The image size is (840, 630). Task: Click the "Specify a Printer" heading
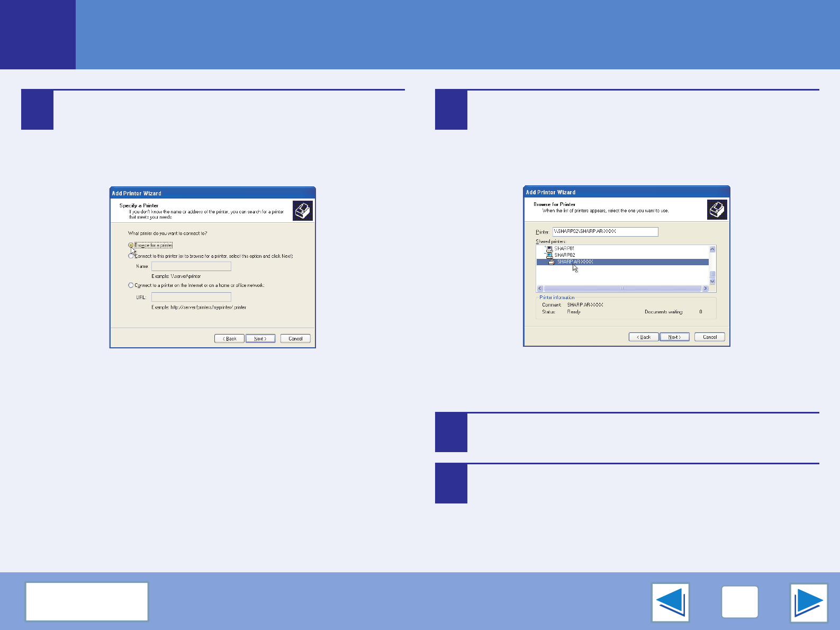point(139,205)
